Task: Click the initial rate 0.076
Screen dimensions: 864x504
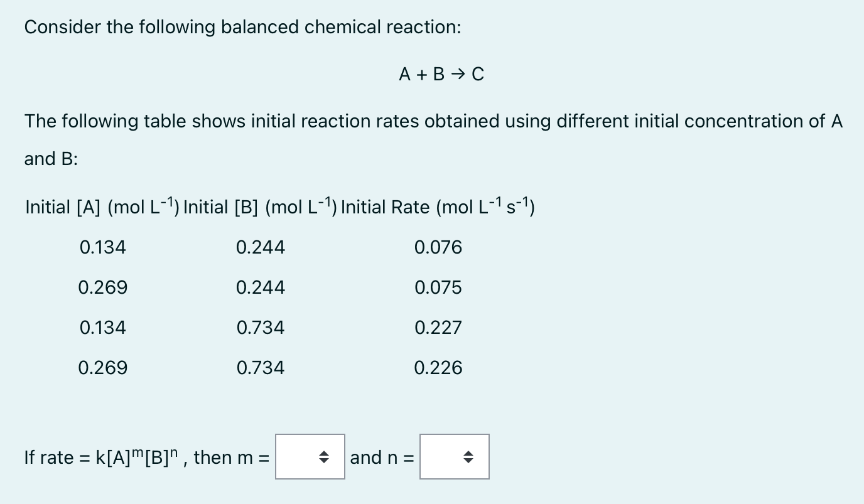Action: 438,247
